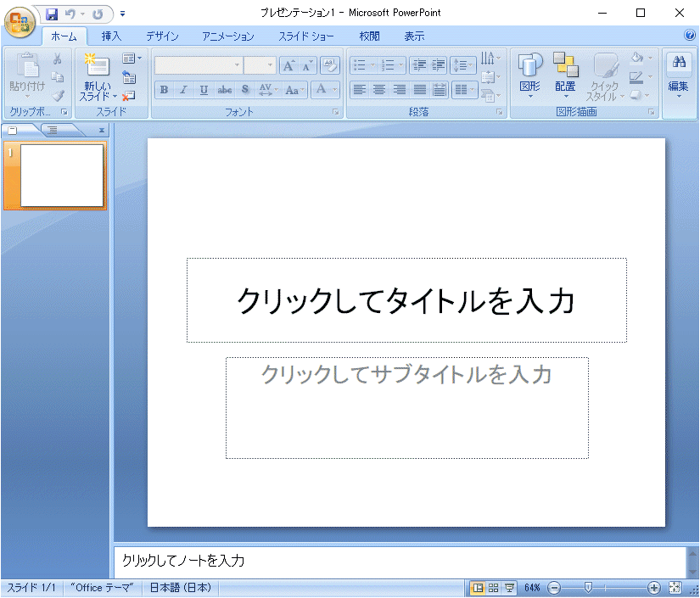Open the 挿入 ribbon tab

tap(111, 36)
